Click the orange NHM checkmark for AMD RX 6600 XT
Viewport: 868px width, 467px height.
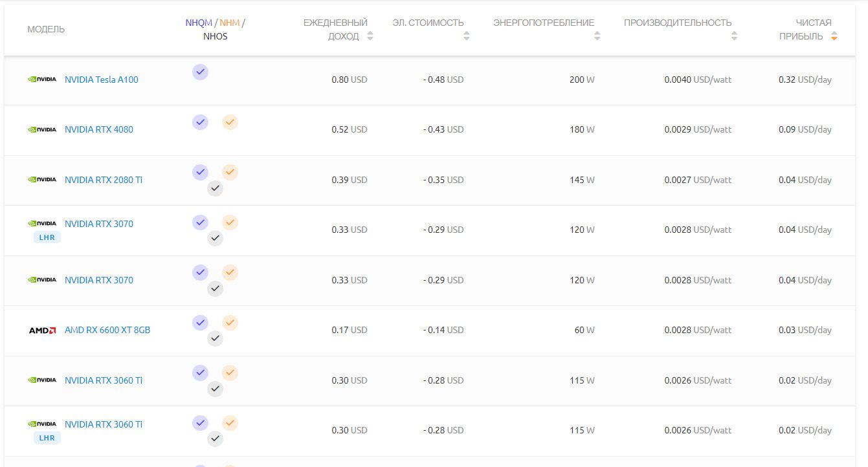230,322
